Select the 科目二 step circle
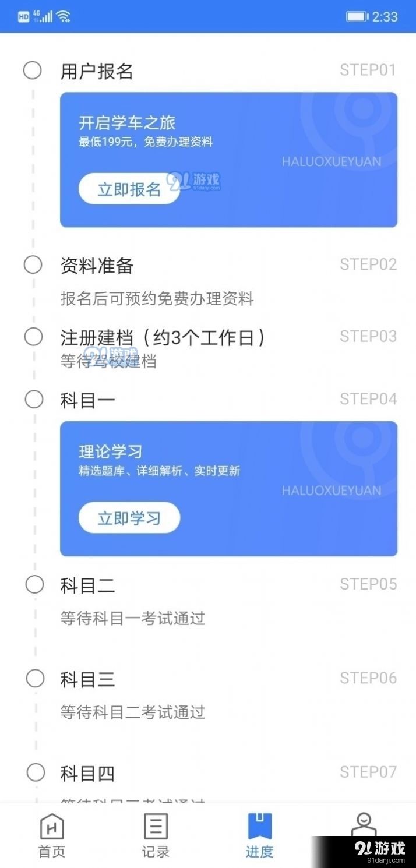Viewport: 416px width, 868px height. [35, 585]
